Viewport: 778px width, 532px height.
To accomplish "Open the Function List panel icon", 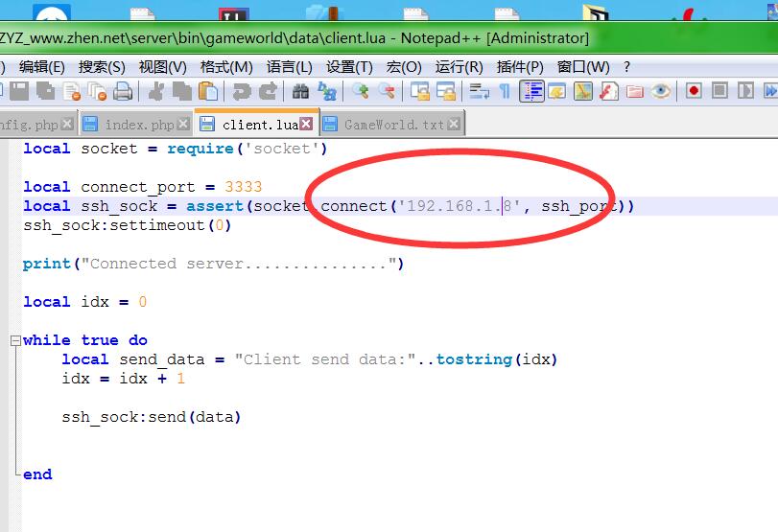I will 608,91.
